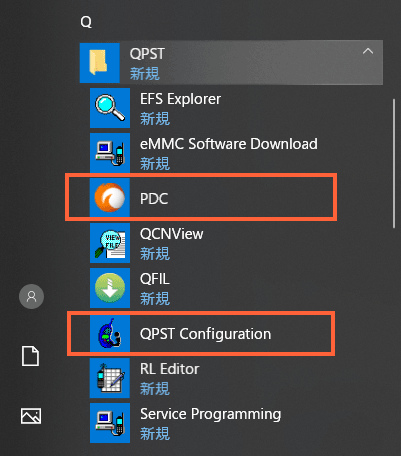Viewport: 401px width, 456px height.
Task: Open Pictures from the sidebar icon
Action: click(31, 416)
